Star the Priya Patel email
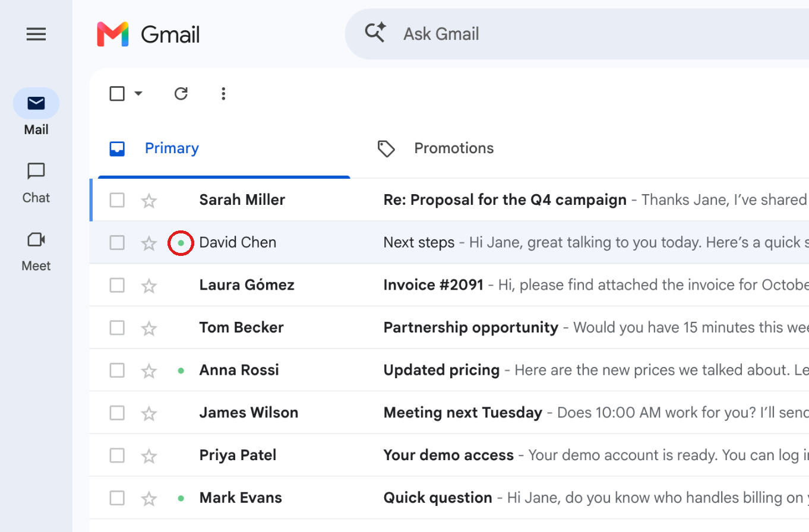Image resolution: width=809 pixels, height=532 pixels. [x=148, y=456]
